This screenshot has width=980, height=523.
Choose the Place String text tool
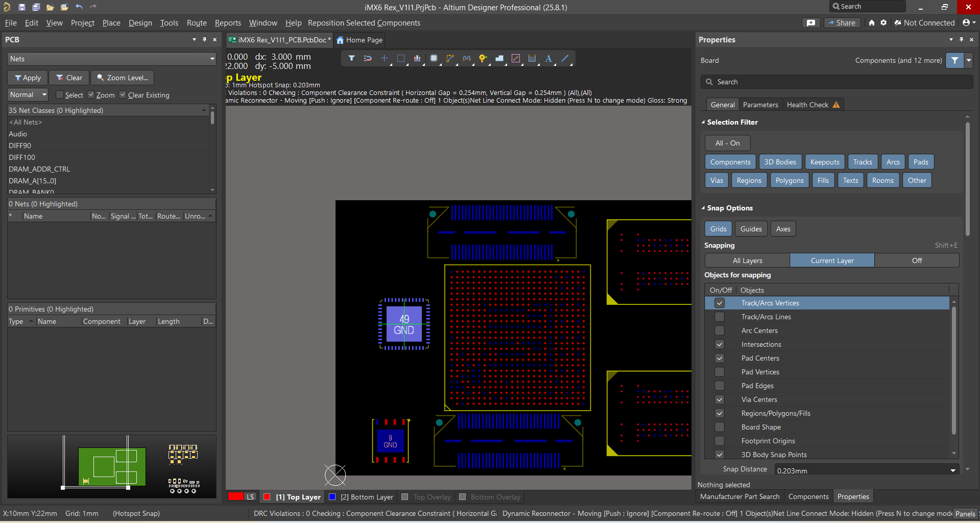coord(548,58)
